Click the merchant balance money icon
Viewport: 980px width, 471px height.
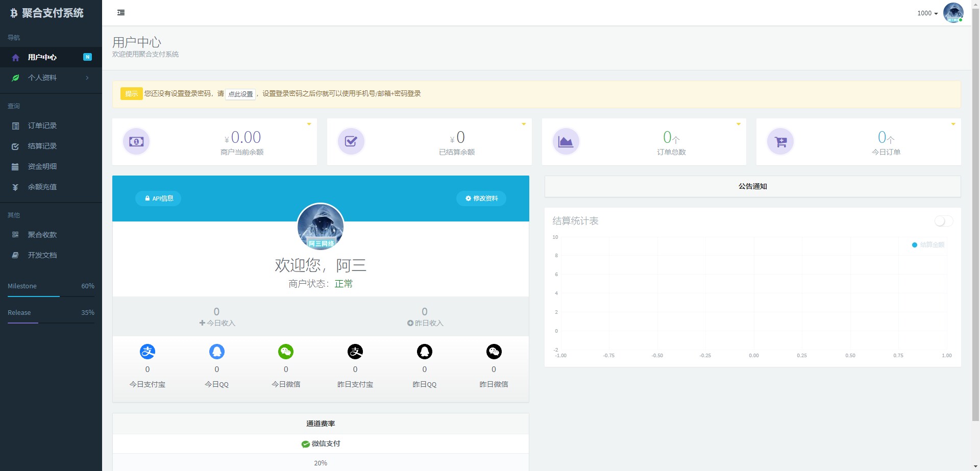(x=136, y=141)
